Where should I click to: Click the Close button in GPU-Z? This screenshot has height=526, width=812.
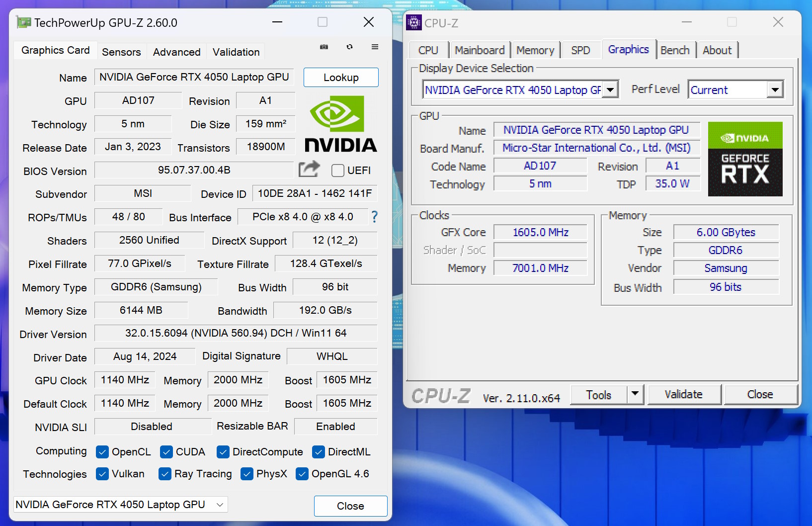(350, 506)
